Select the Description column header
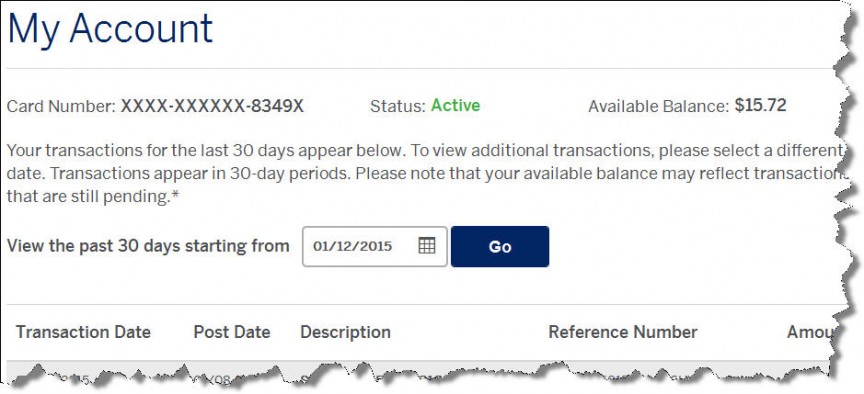 pyautogui.click(x=345, y=332)
